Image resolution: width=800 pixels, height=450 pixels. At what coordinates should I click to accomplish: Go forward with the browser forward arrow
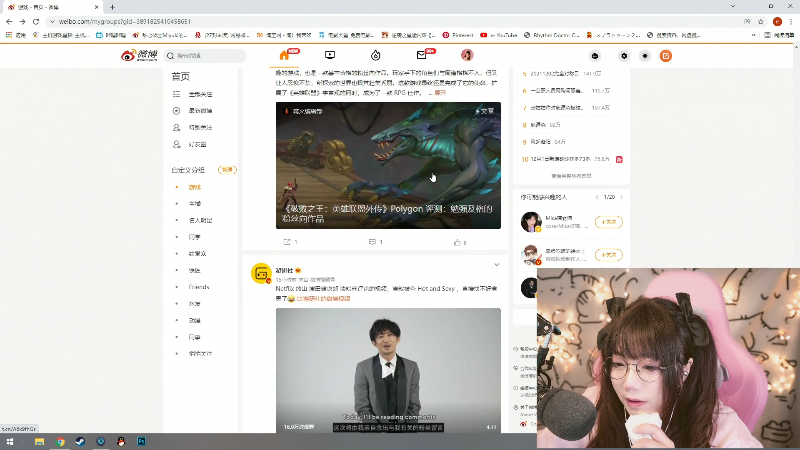tap(22, 21)
